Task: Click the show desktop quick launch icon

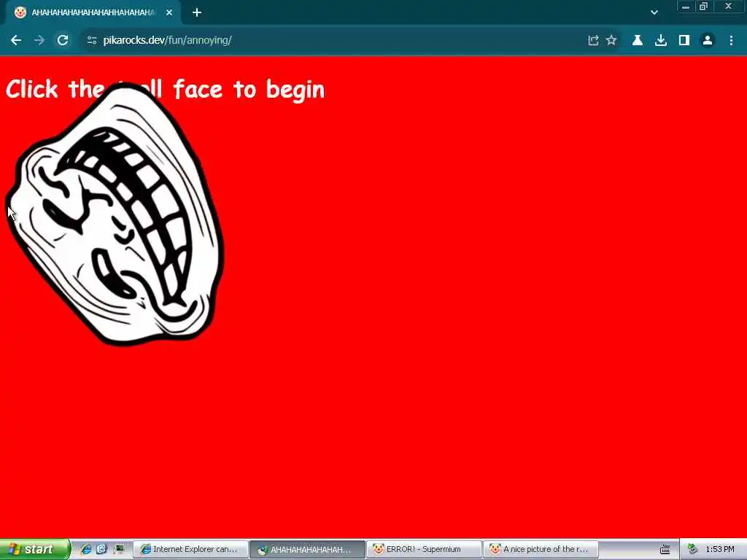Action: [118, 550]
